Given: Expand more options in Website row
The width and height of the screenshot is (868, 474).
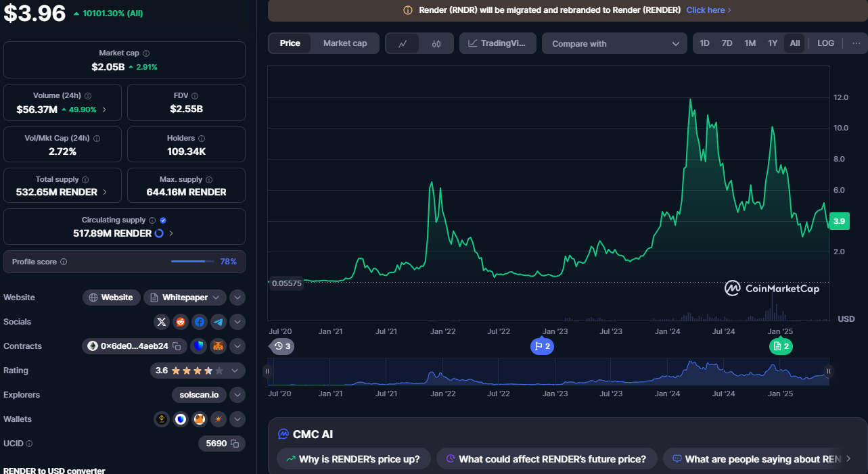Looking at the screenshot, I should (x=237, y=298).
